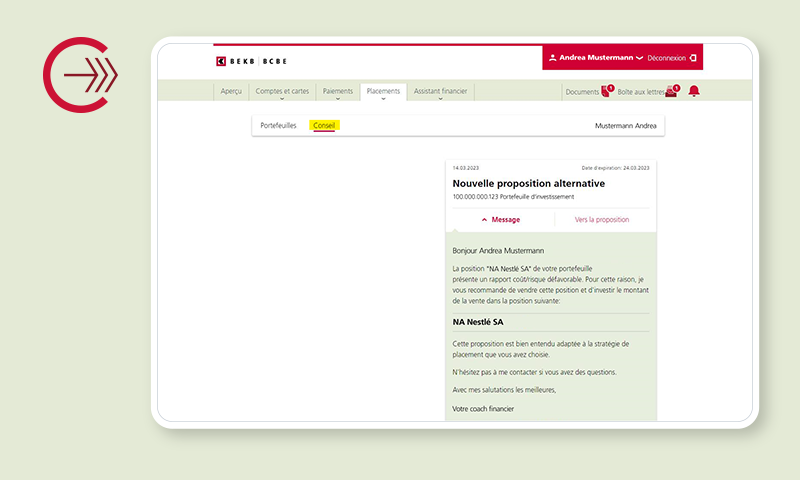
Task: Switch to the Portefeuilles sub-tab
Action: pos(278,126)
